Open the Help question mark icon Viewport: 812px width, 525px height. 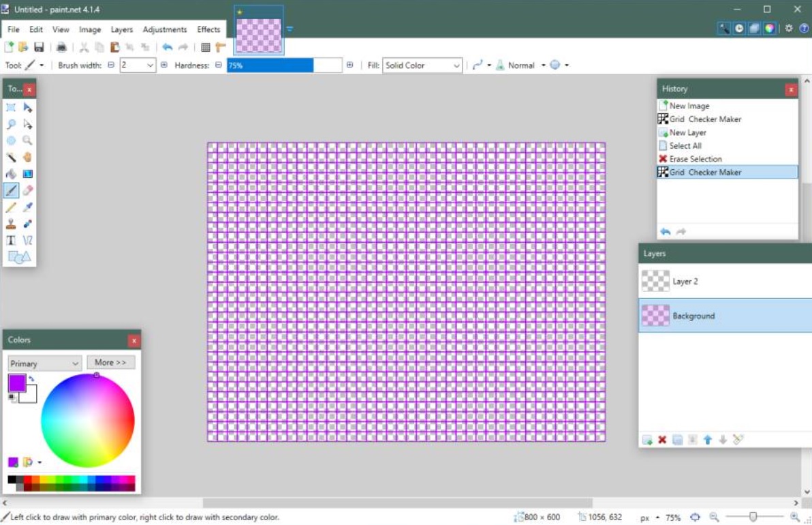click(x=804, y=29)
